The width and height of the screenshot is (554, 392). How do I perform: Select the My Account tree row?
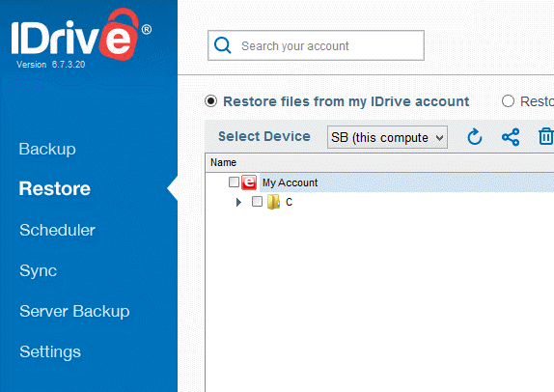click(x=406, y=182)
